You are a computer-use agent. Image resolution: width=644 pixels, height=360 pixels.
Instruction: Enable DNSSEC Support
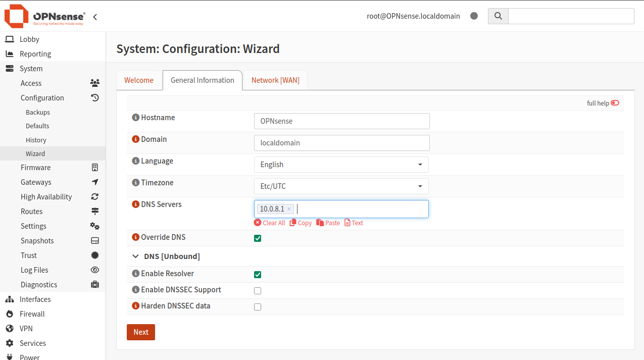click(258, 290)
